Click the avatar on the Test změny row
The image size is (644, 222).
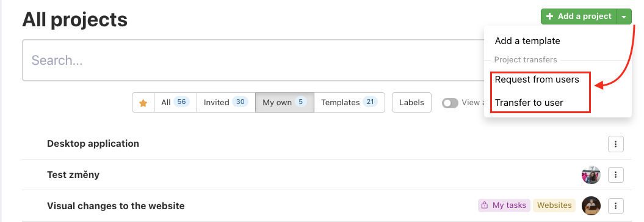(x=591, y=175)
